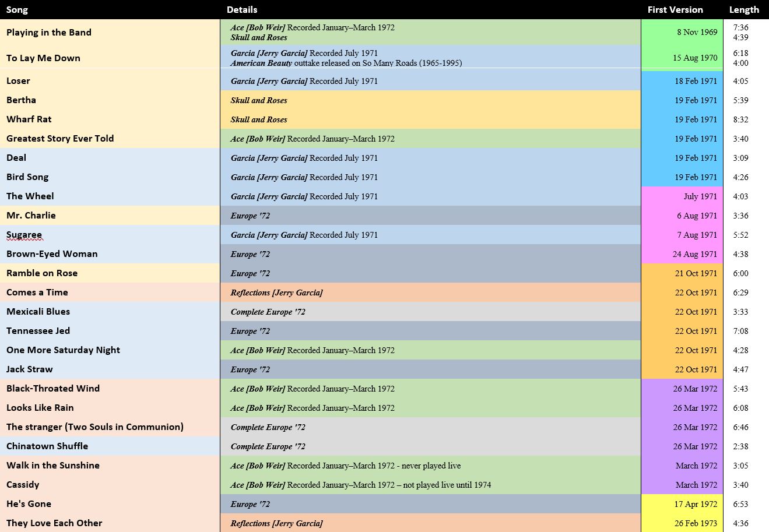Screen dimensions: 769x532
Task: Select the They Love Each Other cell
Action: coord(110,523)
